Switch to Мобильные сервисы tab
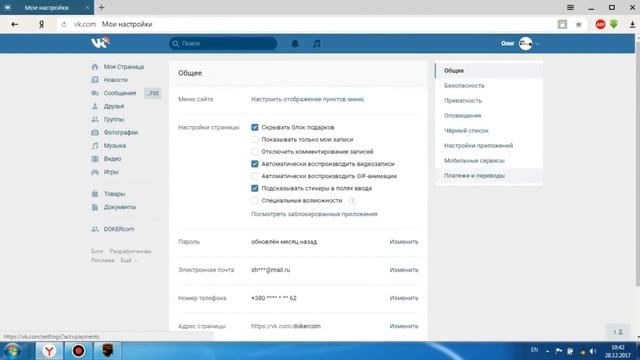The width and height of the screenshot is (640, 360). 489,160
